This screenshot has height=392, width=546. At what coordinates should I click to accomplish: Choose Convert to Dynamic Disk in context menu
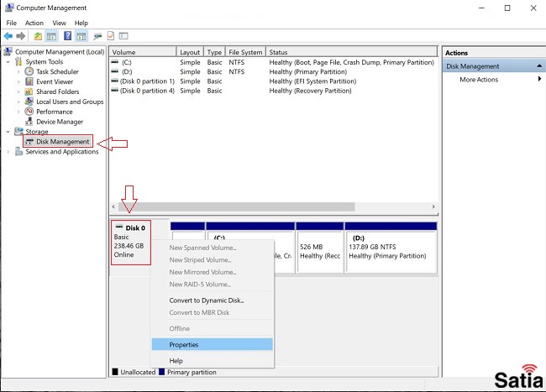(x=212, y=301)
